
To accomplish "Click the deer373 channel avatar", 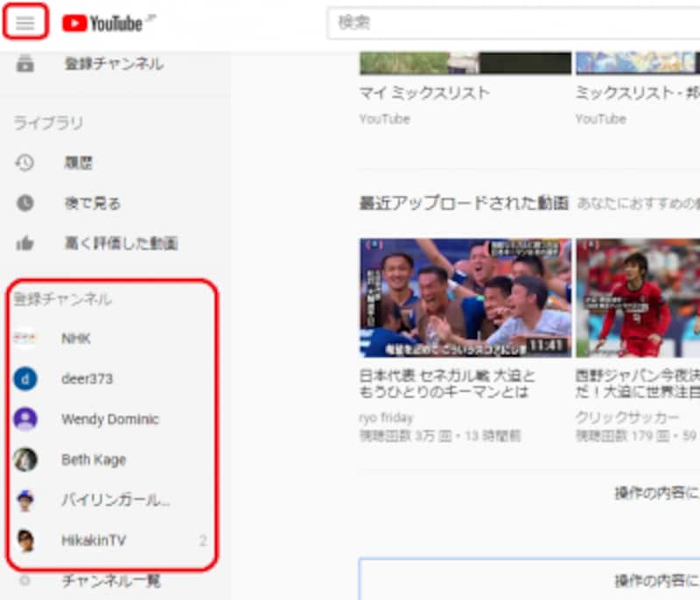I will (25, 379).
